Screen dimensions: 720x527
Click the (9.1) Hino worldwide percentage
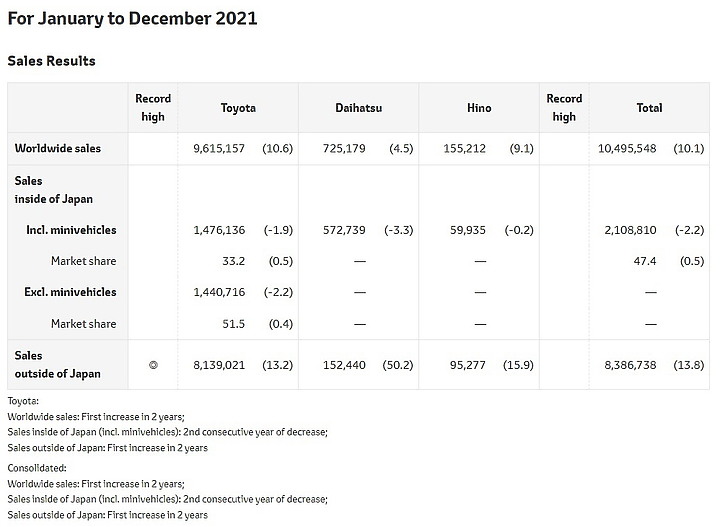point(521,148)
